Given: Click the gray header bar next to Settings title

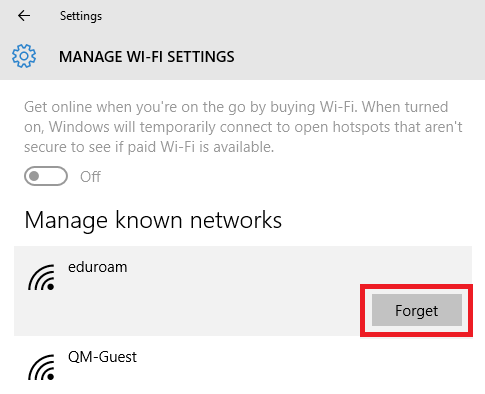Looking at the screenshot, I should [283, 16].
